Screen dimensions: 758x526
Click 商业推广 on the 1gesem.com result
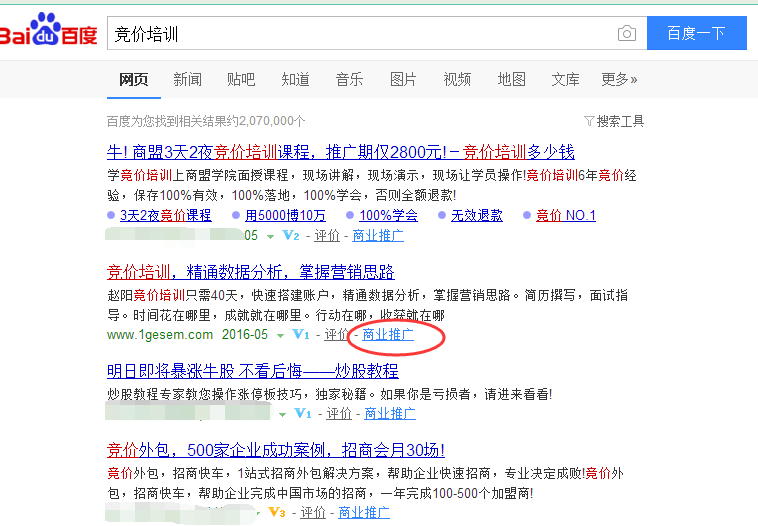(x=388, y=334)
